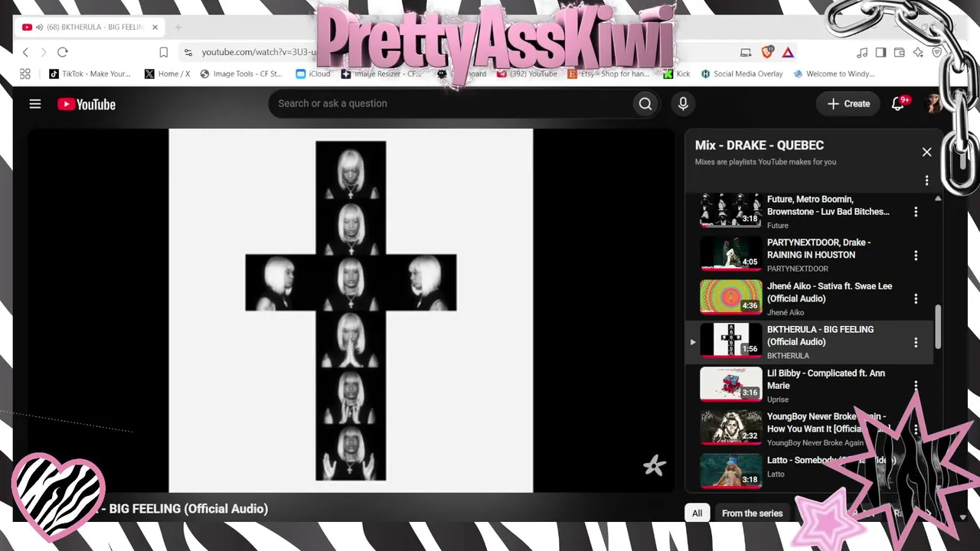Screen dimensions: 980x551
Task: Click the playlist panel scrollbar thumb
Action: [938, 328]
